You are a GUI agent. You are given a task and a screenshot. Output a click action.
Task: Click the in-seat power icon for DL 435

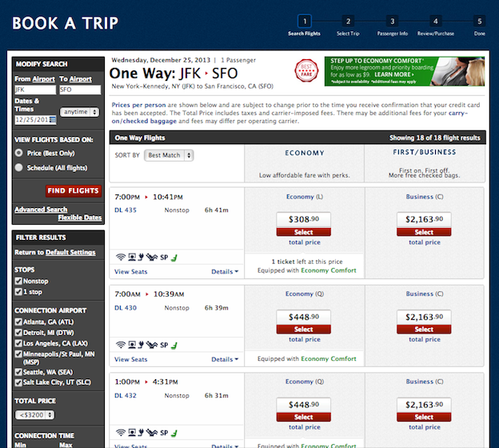click(140, 257)
